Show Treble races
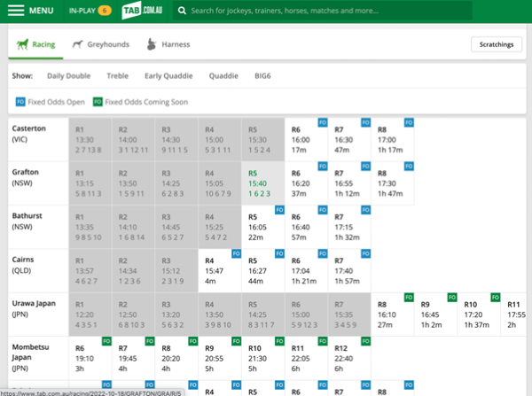The width and height of the screenshot is (532, 396). (x=118, y=76)
